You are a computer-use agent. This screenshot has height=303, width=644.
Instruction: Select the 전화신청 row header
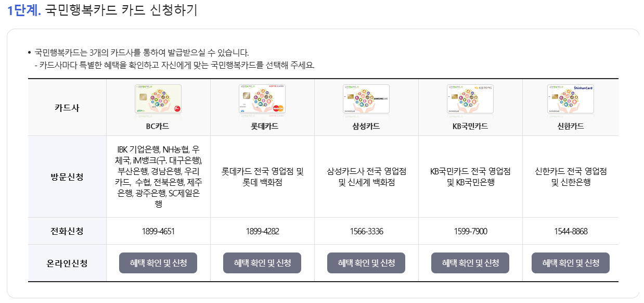pos(67,230)
